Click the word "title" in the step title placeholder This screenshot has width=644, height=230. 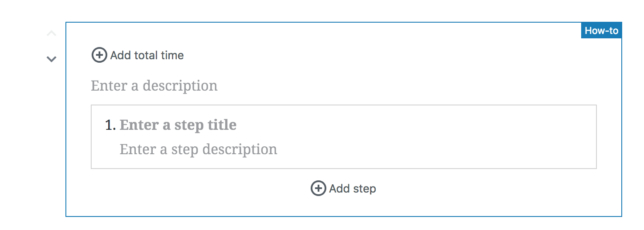tap(221, 125)
